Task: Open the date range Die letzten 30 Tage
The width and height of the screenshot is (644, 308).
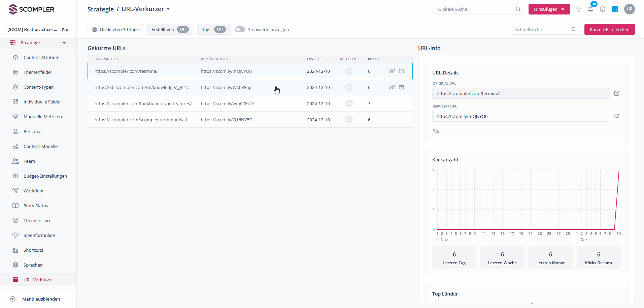Action: (115, 29)
